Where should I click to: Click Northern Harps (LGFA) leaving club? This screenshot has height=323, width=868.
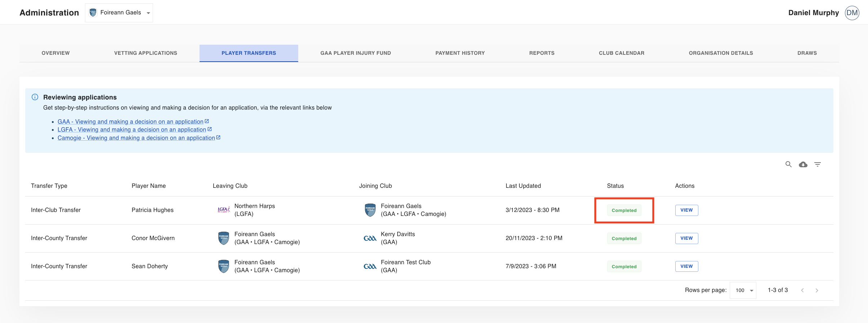pos(255,210)
